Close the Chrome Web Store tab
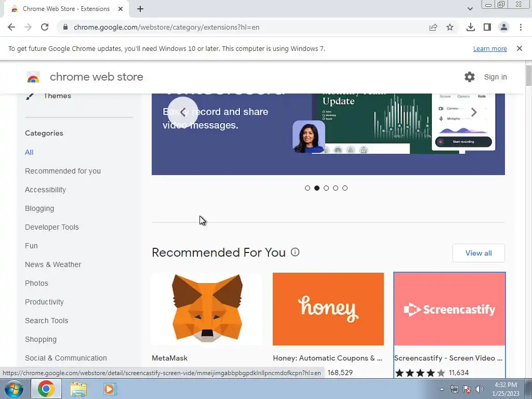This screenshot has width=532, height=399. tap(121, 9)
